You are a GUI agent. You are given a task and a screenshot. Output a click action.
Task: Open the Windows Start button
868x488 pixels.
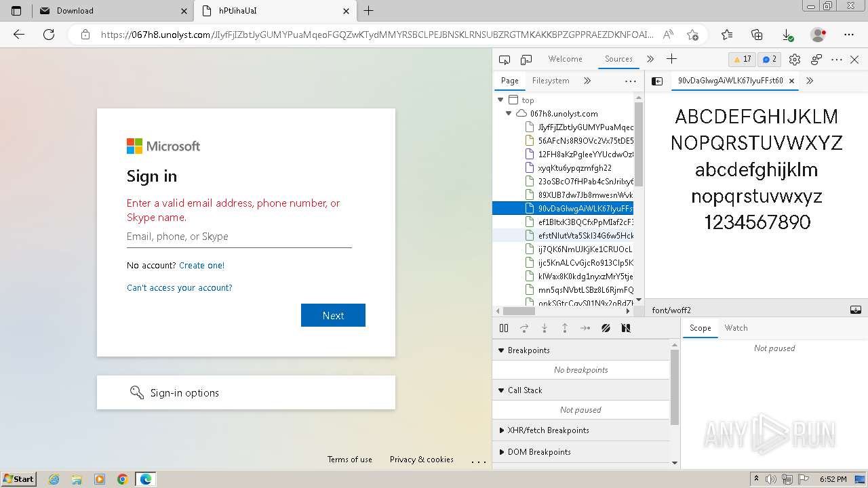[x=19, y=479]
